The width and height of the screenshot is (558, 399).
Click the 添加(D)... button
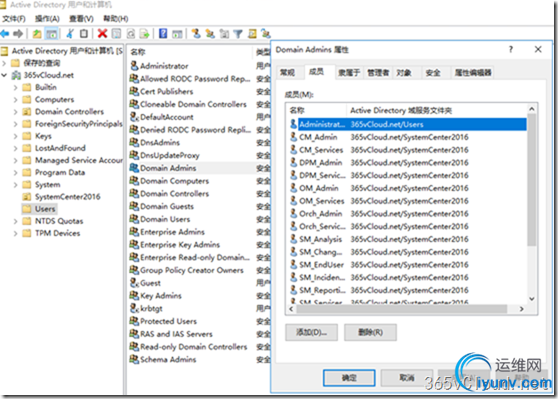(x=311, y=332)
